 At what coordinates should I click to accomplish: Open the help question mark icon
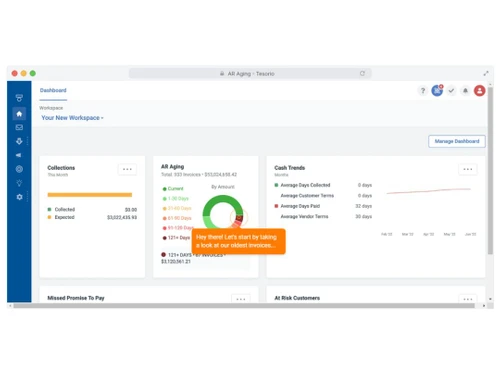423,90
